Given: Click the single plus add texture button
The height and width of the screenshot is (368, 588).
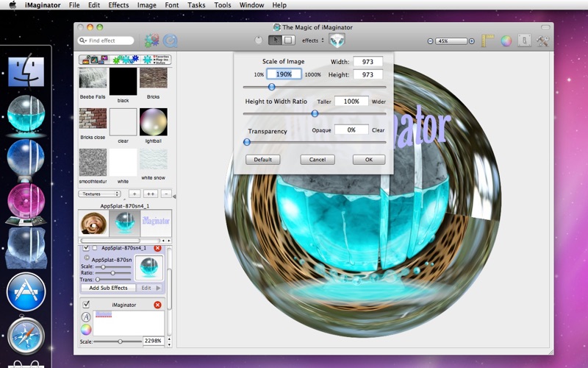Looking at the screenshot, I should click(135, 194).
